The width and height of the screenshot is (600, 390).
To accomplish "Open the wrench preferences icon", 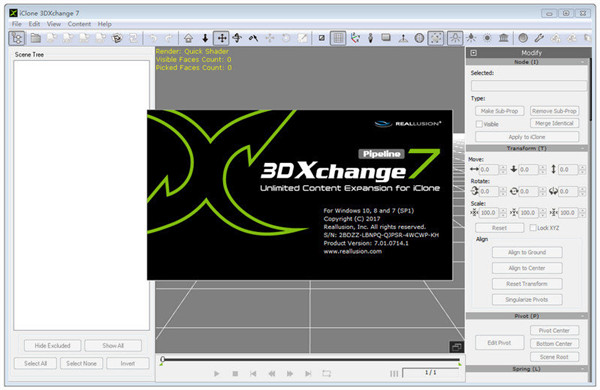I will [x=539, y=38].
